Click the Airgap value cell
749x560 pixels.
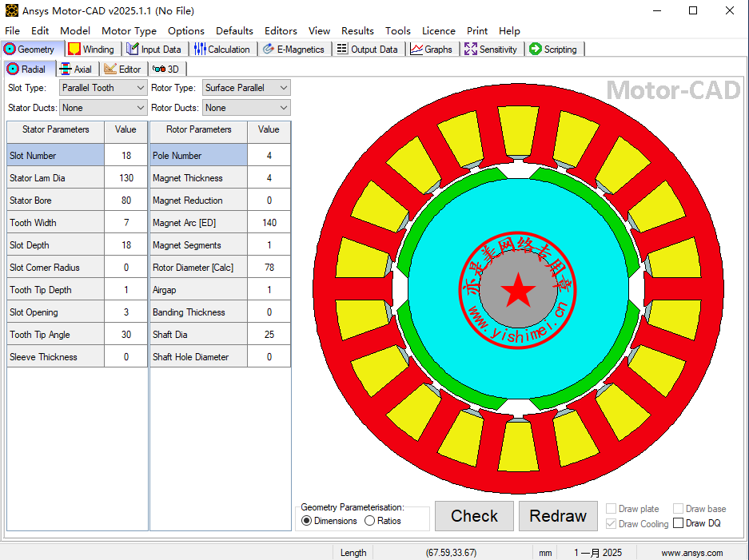click(x=269, y=290)
